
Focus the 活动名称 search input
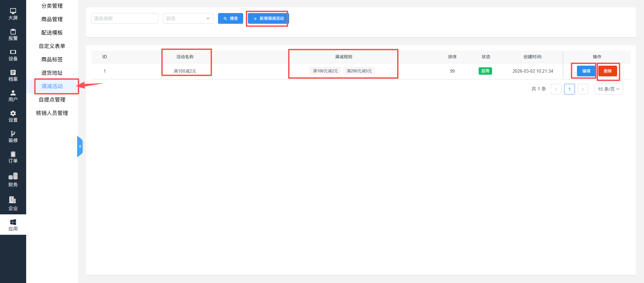[125, 18]
